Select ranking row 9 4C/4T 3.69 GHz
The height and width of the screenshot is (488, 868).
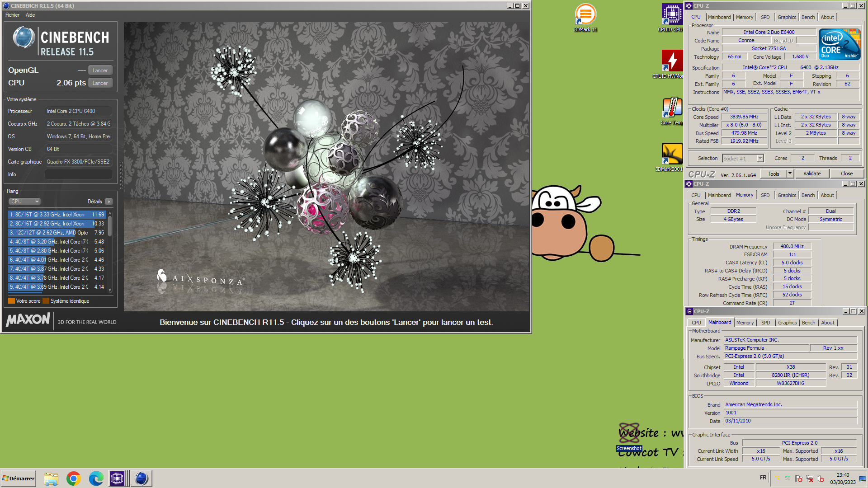pyautogui.click(x=57, y=287)
